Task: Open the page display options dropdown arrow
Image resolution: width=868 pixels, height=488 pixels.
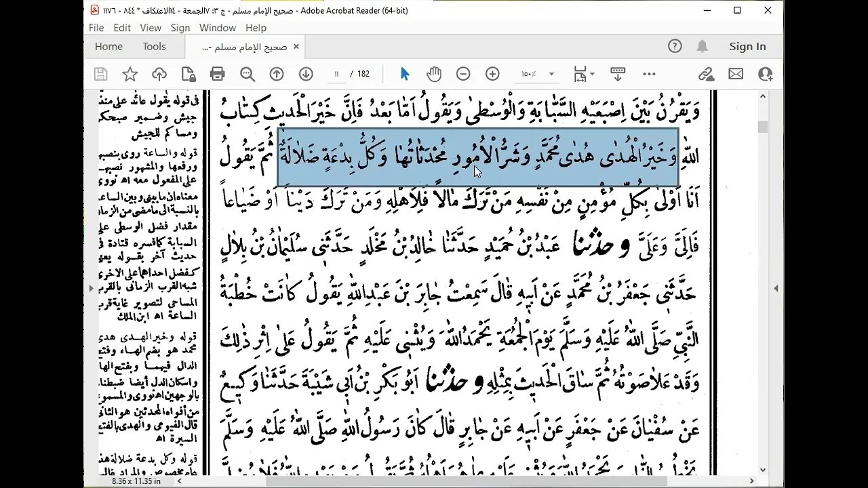Action: pyautogui.click(x=593, y=74)
